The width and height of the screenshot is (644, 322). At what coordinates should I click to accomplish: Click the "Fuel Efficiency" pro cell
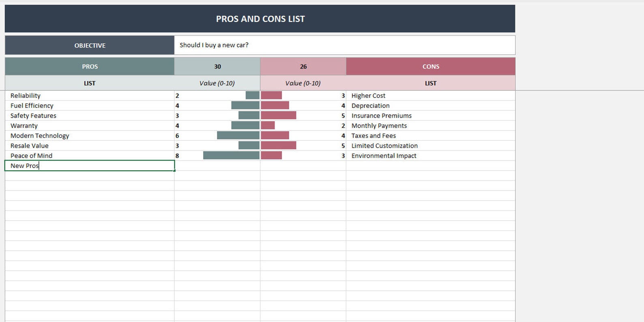(90, 105)
